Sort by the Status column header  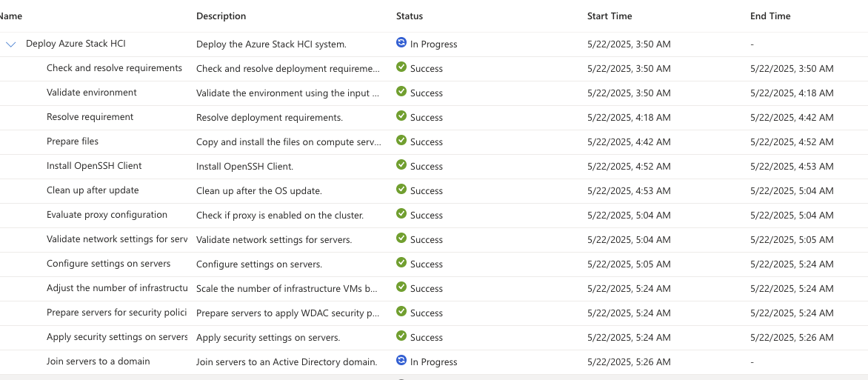(x=409, y=16)
